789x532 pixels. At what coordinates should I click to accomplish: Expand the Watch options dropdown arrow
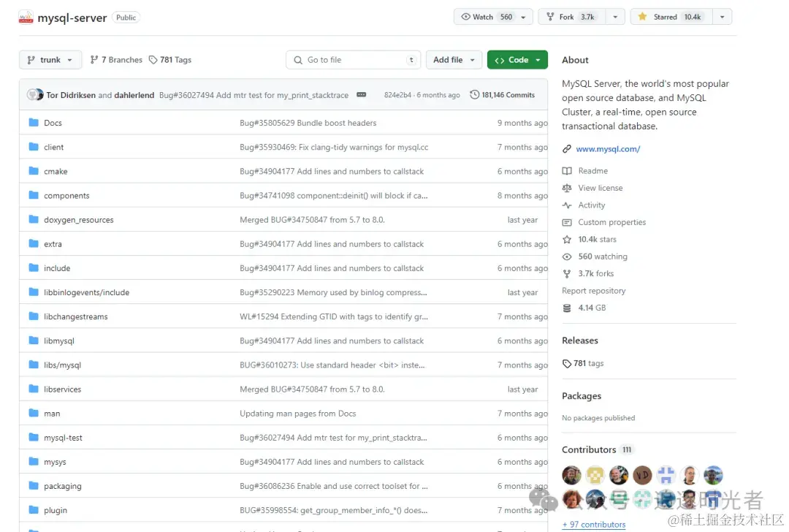(x=523, y=17)
